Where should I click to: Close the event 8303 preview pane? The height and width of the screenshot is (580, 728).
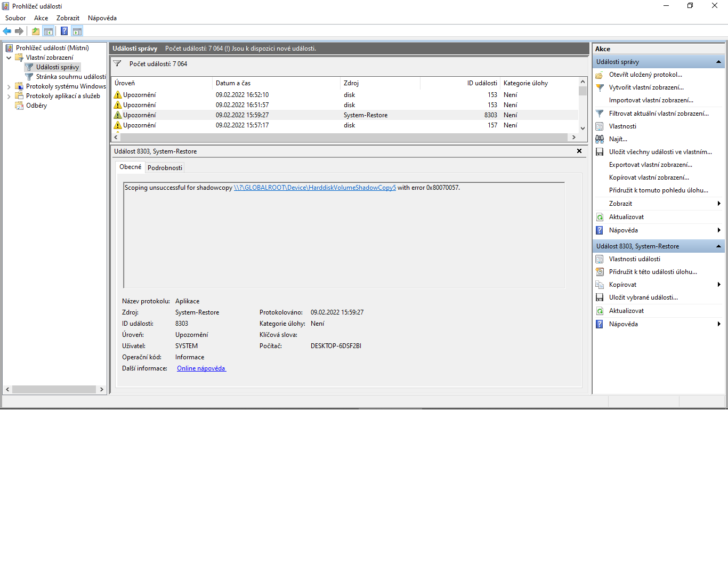579,151
